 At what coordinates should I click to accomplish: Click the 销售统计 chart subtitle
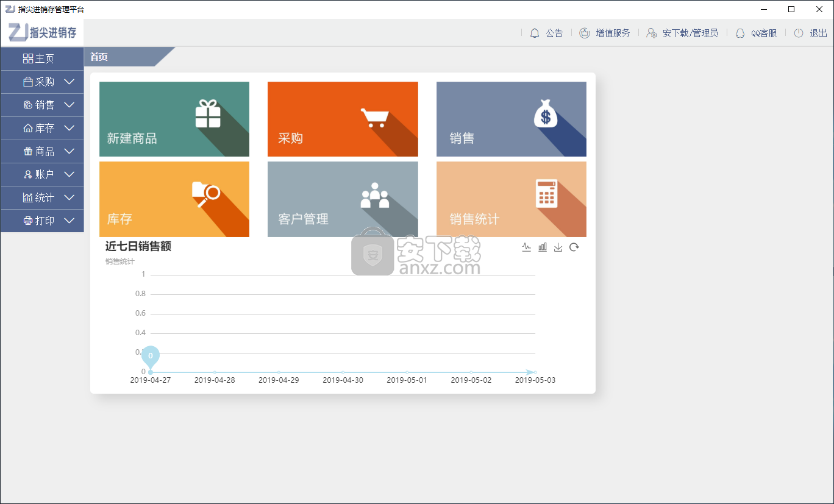click(x=120, y=261)
